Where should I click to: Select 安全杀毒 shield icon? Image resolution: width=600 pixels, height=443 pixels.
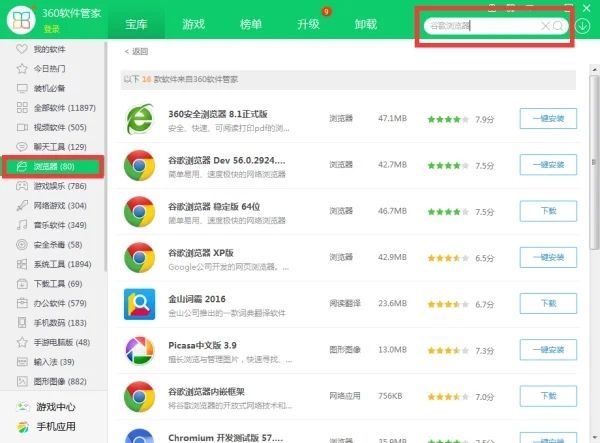point(22,244)
